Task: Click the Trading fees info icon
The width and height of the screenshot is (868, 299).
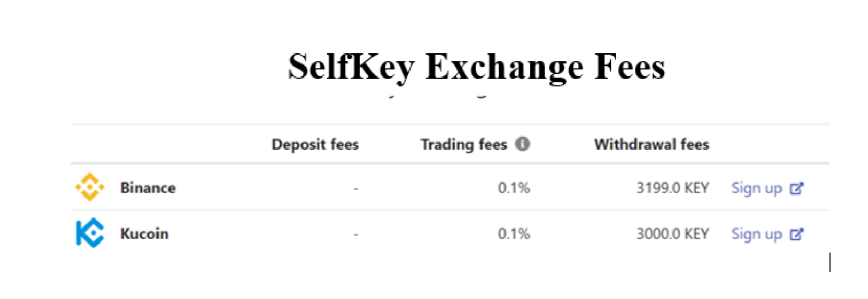Action: coord(523,144)
